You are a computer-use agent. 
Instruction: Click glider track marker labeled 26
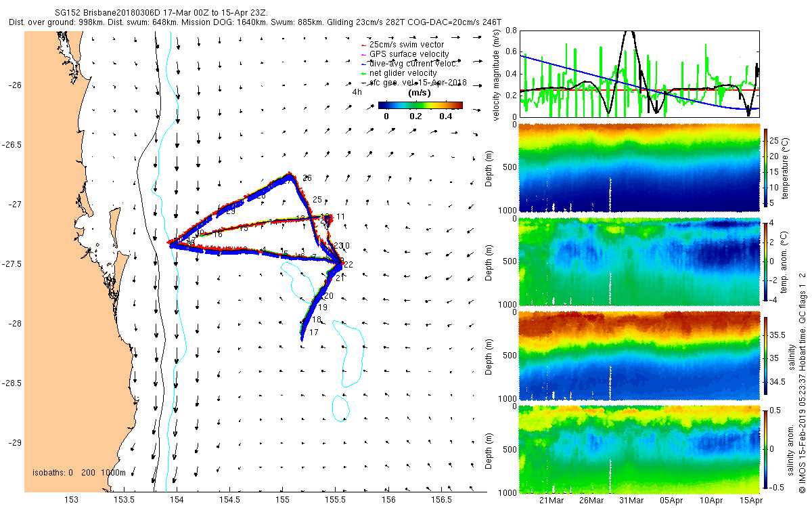[307, 178]
